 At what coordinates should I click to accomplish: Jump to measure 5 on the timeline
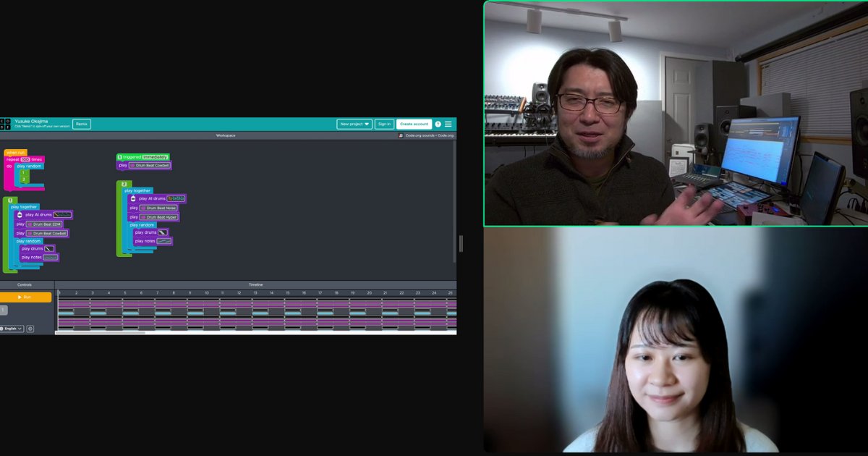click(x=124, y=293)
